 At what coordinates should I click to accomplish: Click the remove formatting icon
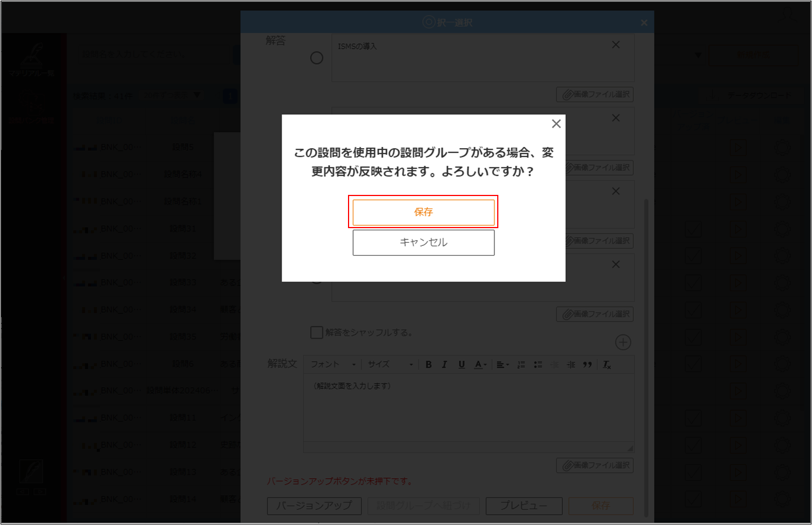coord(606,364)
